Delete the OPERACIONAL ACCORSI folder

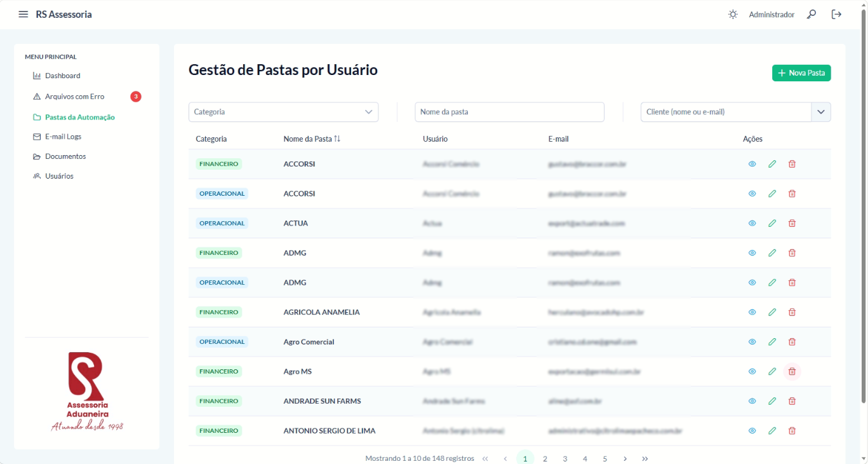click(x=792, y=194)
